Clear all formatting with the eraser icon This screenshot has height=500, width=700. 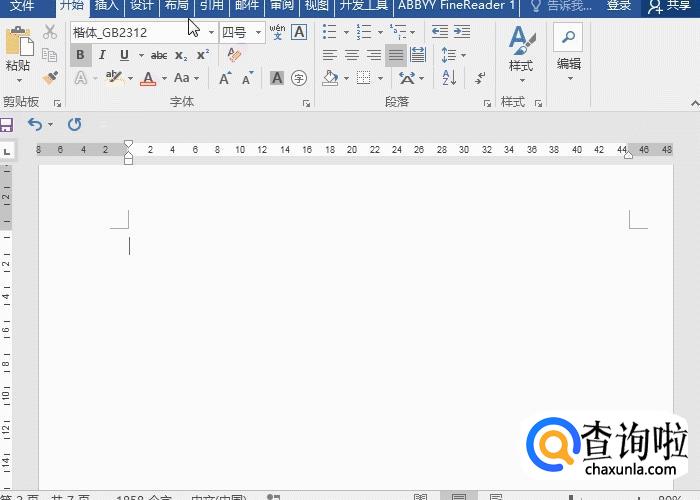pyautogui.click(x=234, y=55)
